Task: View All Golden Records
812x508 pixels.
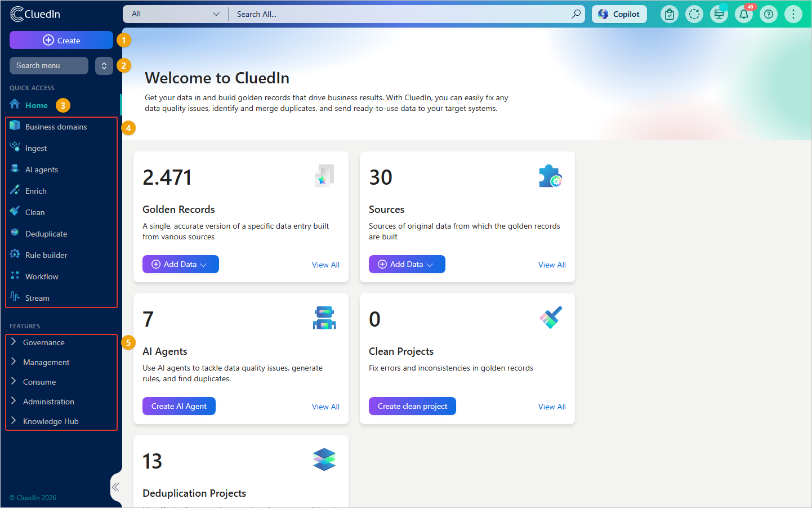Action: tap(325, 265)
